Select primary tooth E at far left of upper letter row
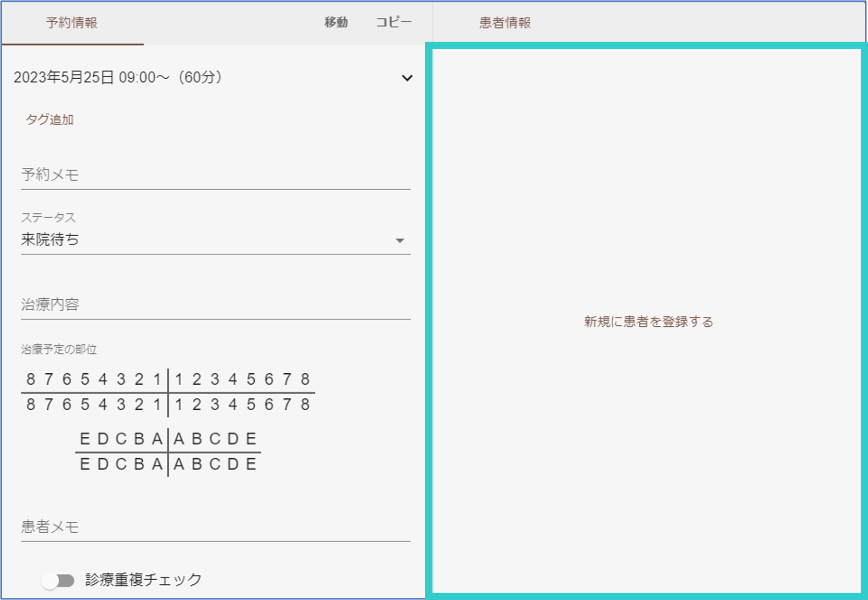868x600 pixels. pos(85,439)
